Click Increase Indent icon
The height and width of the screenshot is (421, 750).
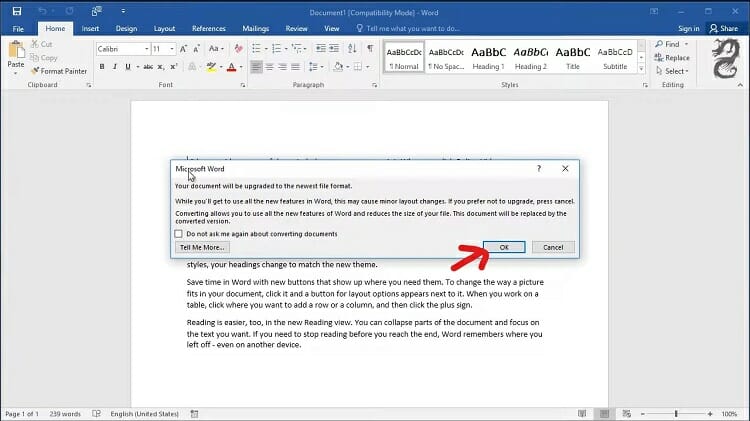[x=334, y=48]
